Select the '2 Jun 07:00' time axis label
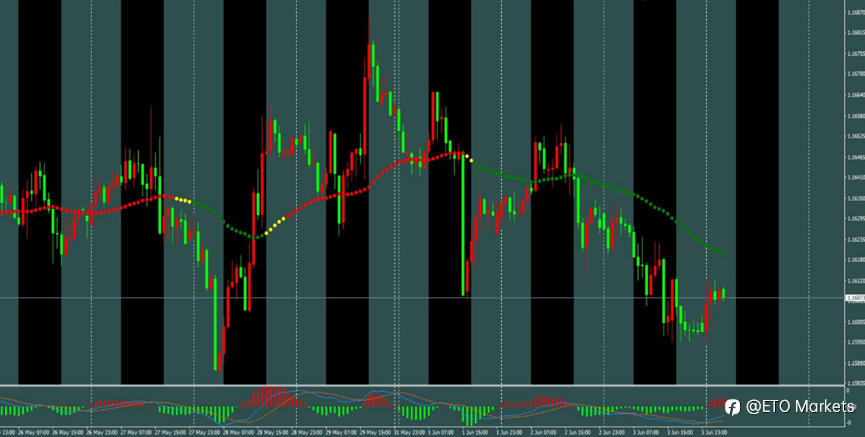 click(x=543, y=432)
